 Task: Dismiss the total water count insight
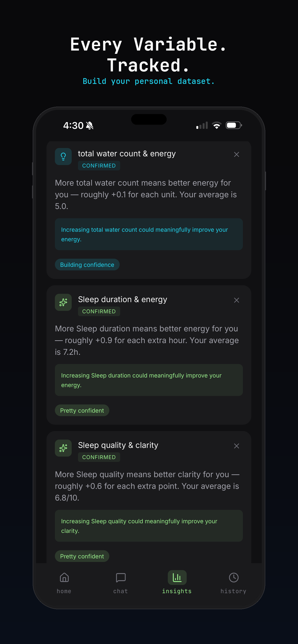click(236, 154)
